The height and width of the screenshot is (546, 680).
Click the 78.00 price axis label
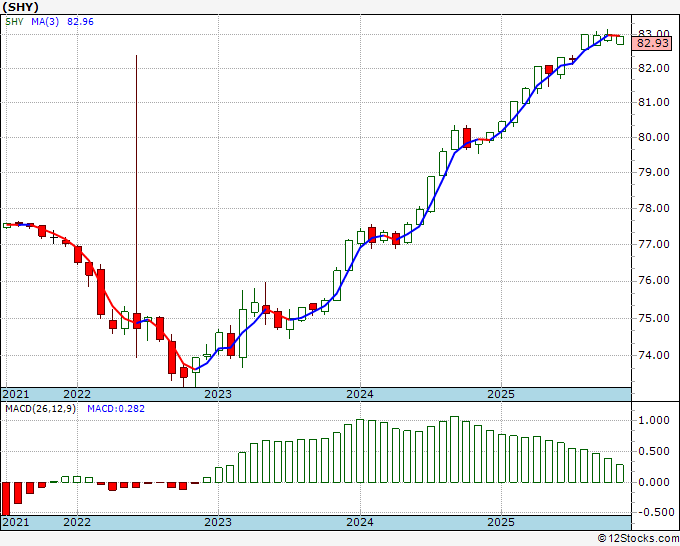[x=654, y=208]
